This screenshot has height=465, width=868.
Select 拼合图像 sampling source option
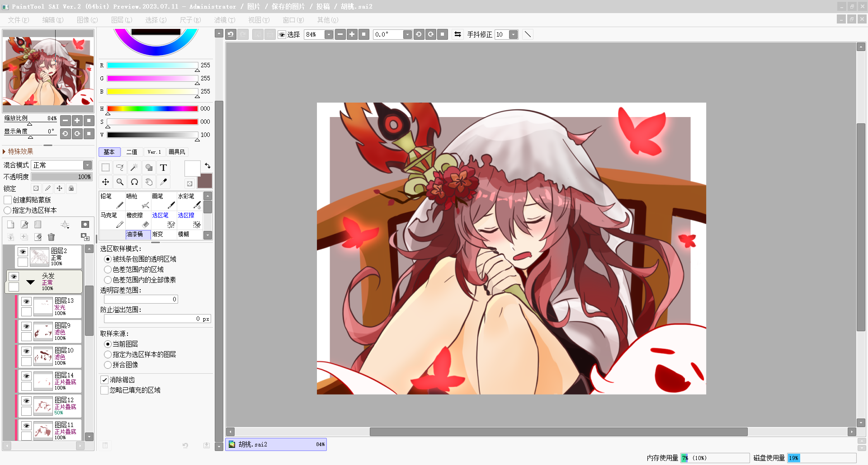[x=108, y=365]
